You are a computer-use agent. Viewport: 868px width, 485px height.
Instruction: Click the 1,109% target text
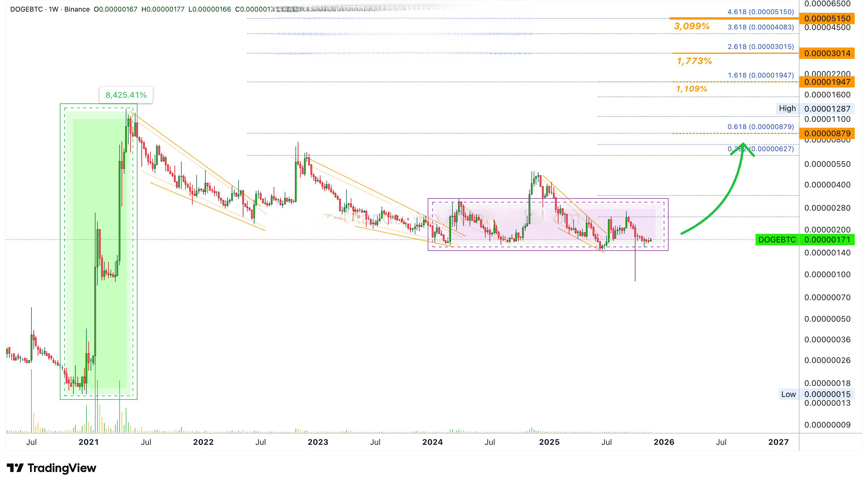tap(692, 89)
